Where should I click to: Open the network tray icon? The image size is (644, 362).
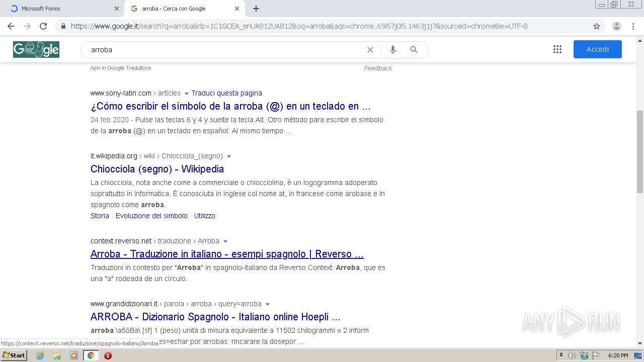coord(584,355)
